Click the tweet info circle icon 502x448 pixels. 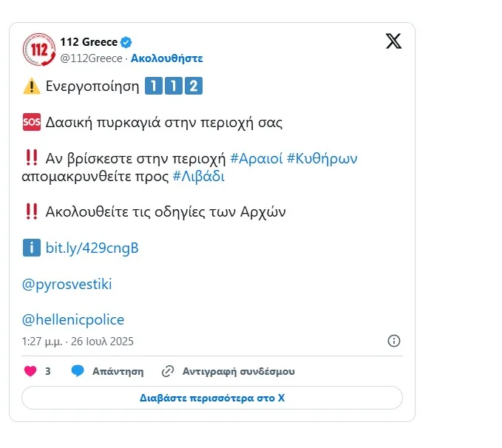point(394,341)
